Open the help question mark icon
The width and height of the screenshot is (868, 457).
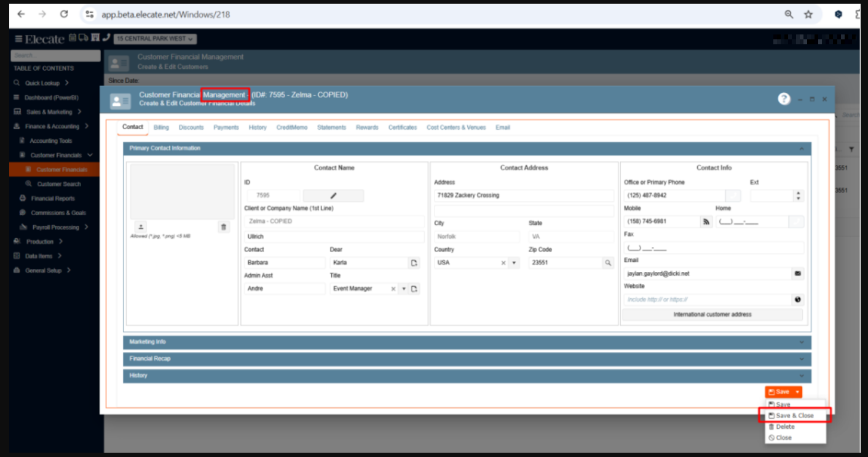point(784,99)
